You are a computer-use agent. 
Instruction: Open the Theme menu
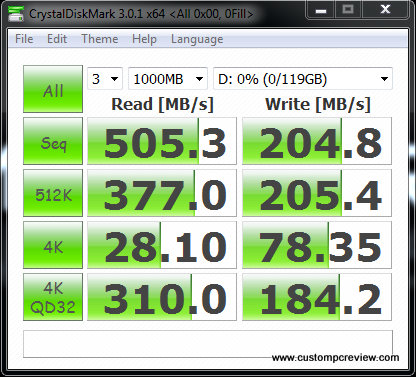[x=100, y=39]
